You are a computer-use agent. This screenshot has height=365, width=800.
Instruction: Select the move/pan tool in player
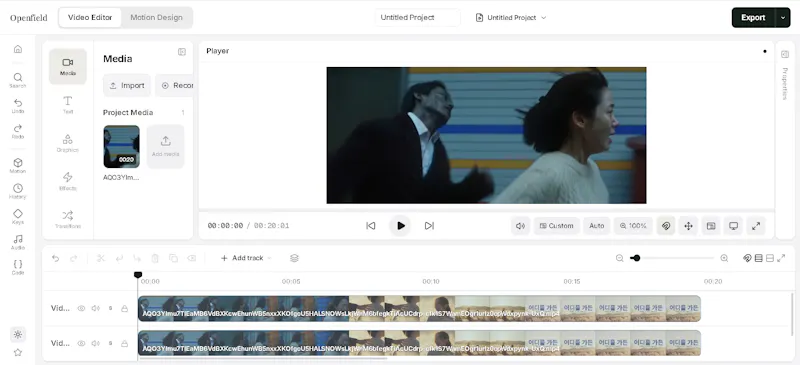pos(688,226)
